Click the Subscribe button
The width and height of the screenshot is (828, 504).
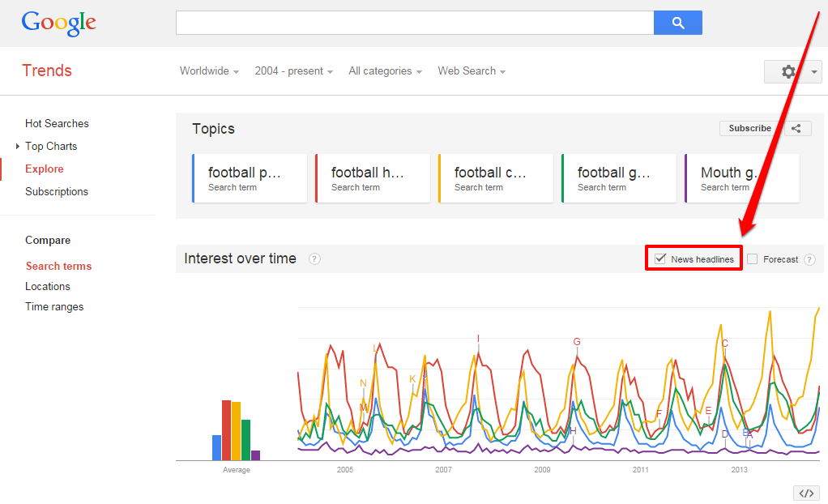(x=749, y=128)
